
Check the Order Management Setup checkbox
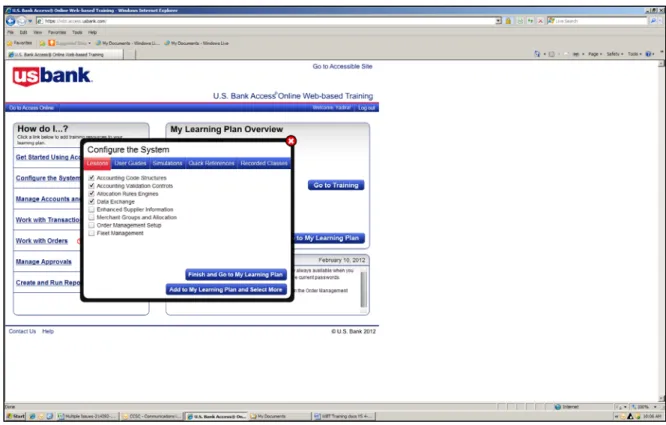pyautogui.click(x=91, y=225)
